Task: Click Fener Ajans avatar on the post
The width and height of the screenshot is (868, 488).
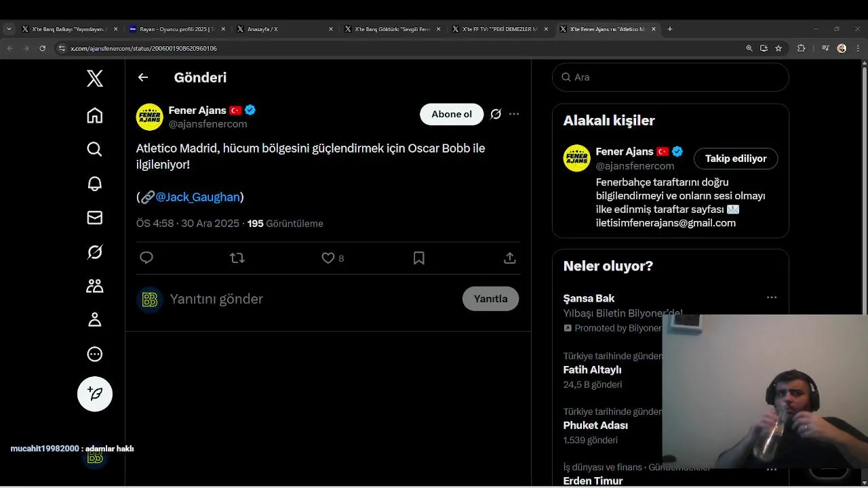Action: coord(150,117)
